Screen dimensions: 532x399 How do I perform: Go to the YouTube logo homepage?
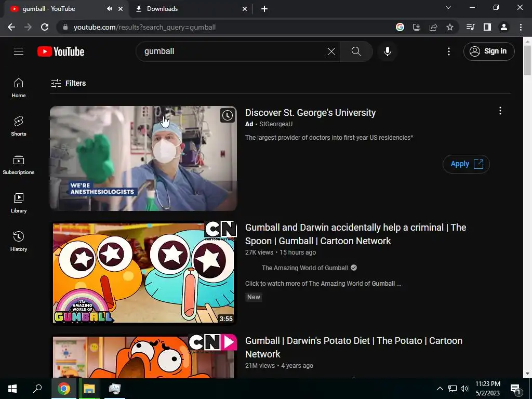point(61,51)
